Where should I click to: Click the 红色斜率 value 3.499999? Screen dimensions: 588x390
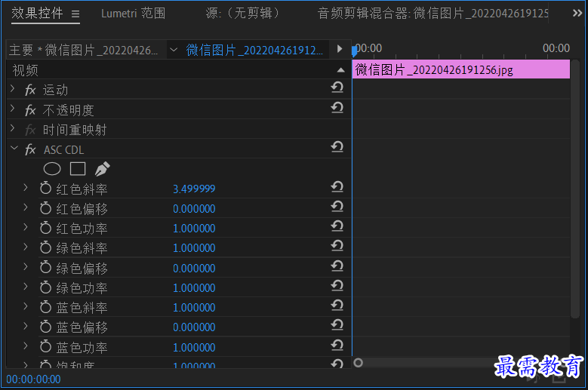(x=194, y=189)
